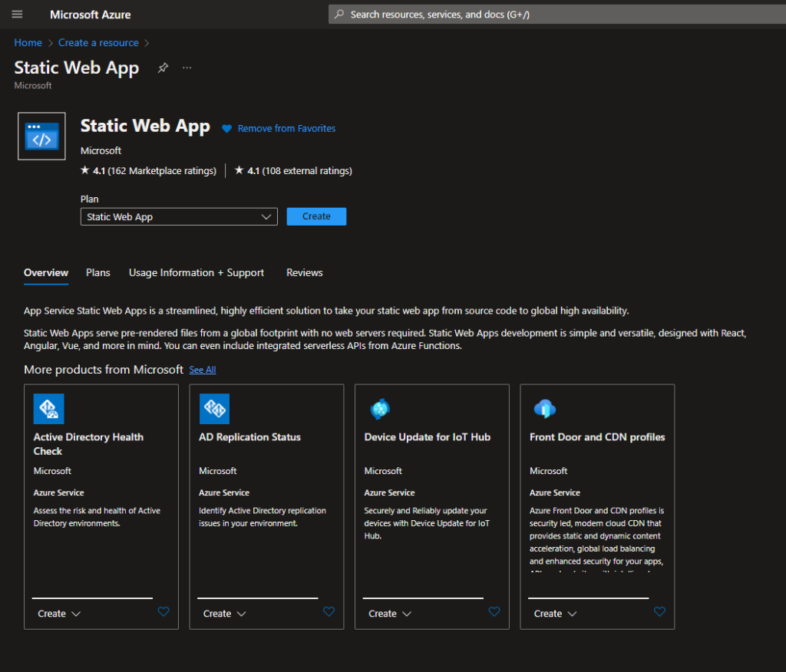Expand Create on Front Door and CDN card
786x672 pixels.
[x=556, y=614]
